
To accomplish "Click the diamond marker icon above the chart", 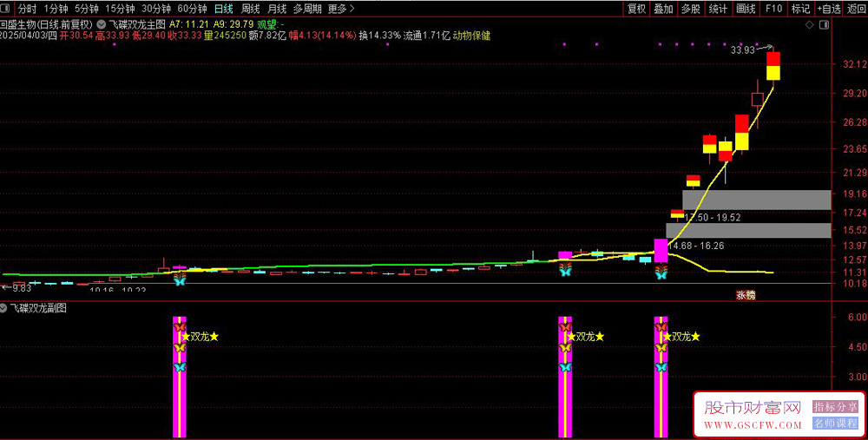I will [x=809, y=25].
